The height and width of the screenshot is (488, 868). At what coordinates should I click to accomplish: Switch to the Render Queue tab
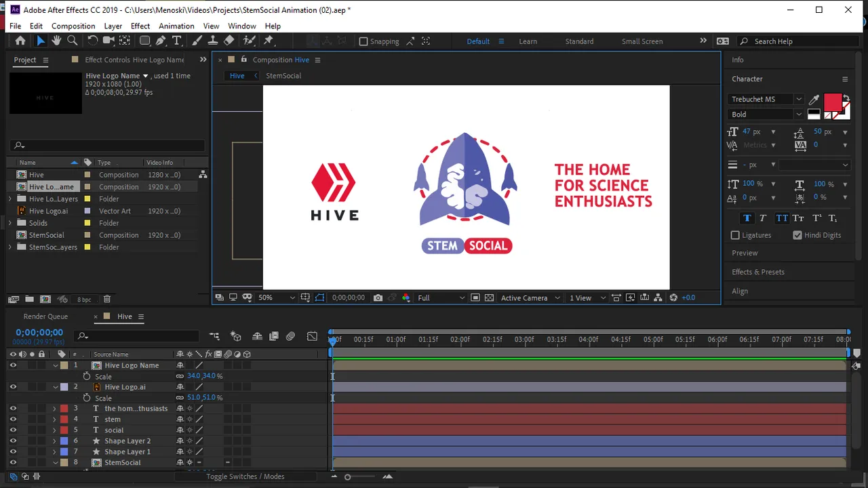pyautogui.click(x=45, y=317)
